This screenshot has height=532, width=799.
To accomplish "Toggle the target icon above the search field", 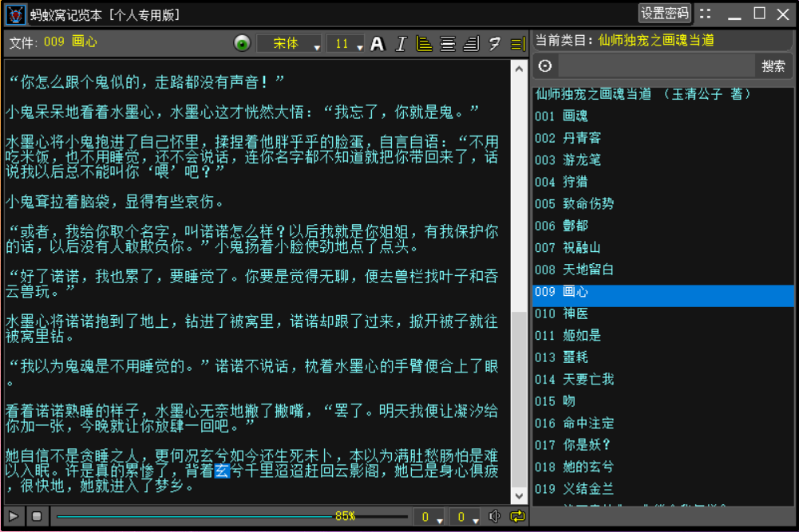I will click(544, 66).
